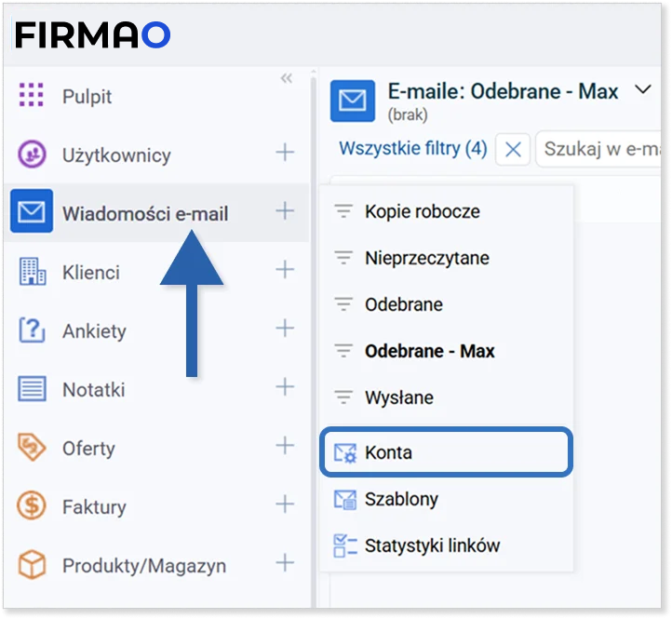672x619 pixels.
Task: Open Konta email accounts entry
Action: pyautogui.click(x=445, y=452)
